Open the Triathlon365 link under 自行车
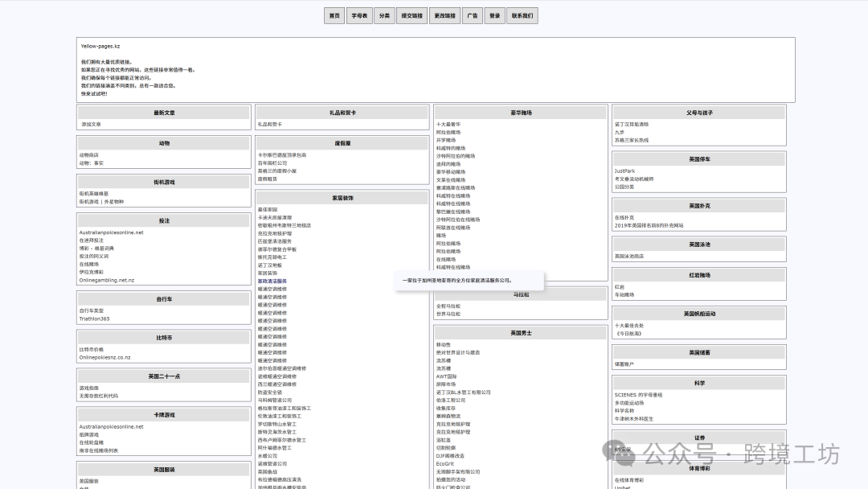 [x=94, y=318]
